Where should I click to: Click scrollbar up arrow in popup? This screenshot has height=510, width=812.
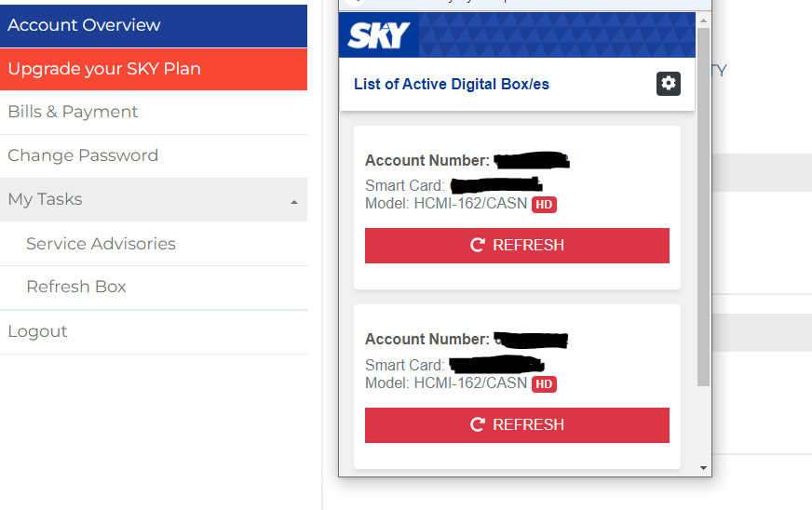click(703, 20)
